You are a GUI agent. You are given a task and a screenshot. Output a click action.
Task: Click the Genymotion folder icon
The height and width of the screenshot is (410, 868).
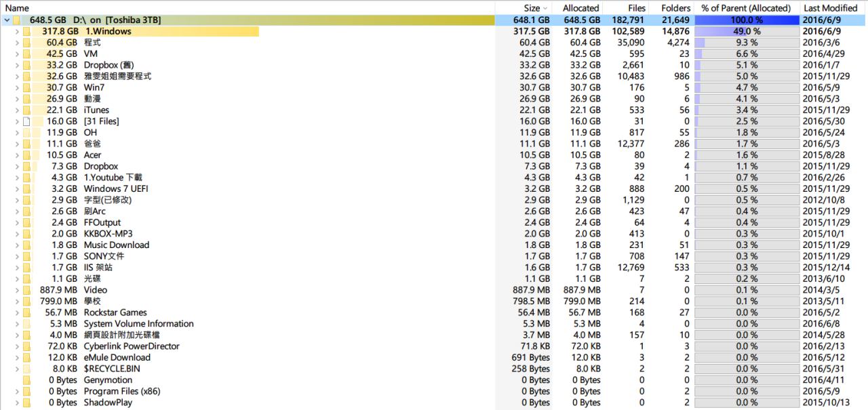[26, 380]
